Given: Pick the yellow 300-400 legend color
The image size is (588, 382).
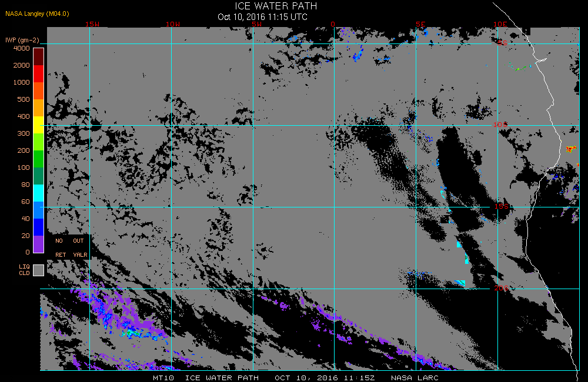Looking at the screenshot, I should (x=39, y=125).
